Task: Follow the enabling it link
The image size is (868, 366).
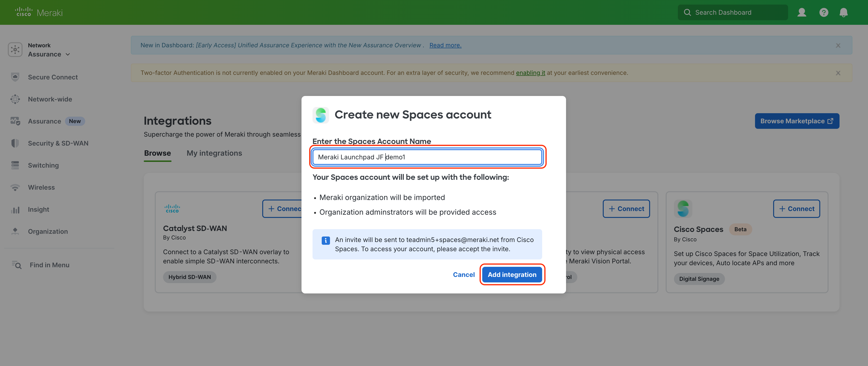Action: (x=530, y=73)
